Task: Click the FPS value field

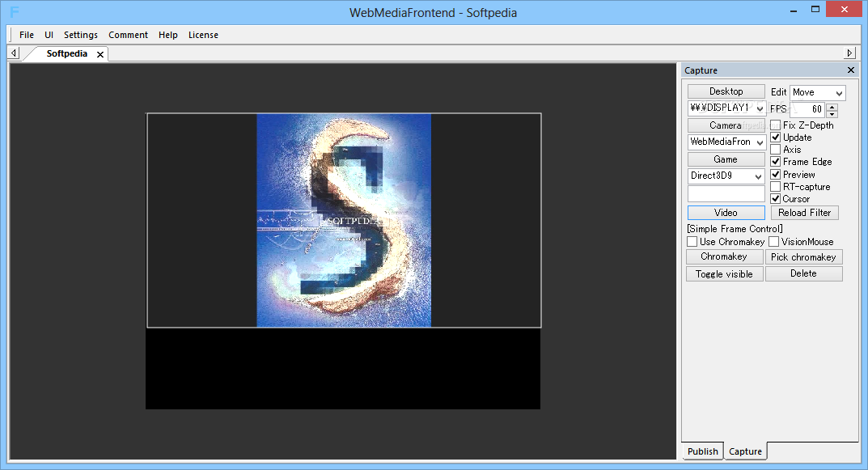Action: pyautogui.click(x=807, y=109)
